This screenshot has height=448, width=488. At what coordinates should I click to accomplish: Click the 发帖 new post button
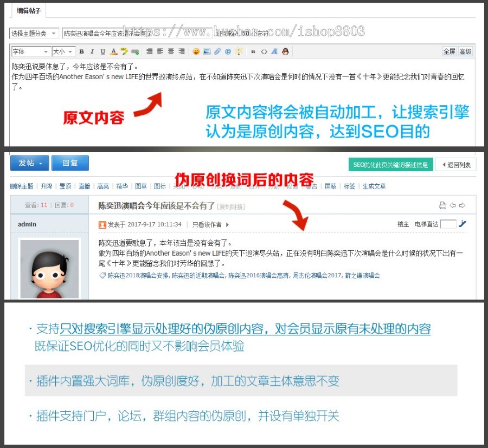pos(30,163)
